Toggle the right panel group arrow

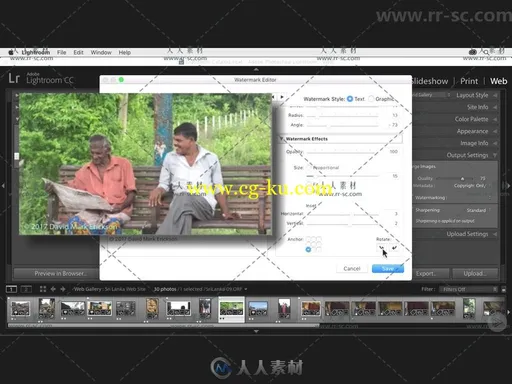[509, 185]
